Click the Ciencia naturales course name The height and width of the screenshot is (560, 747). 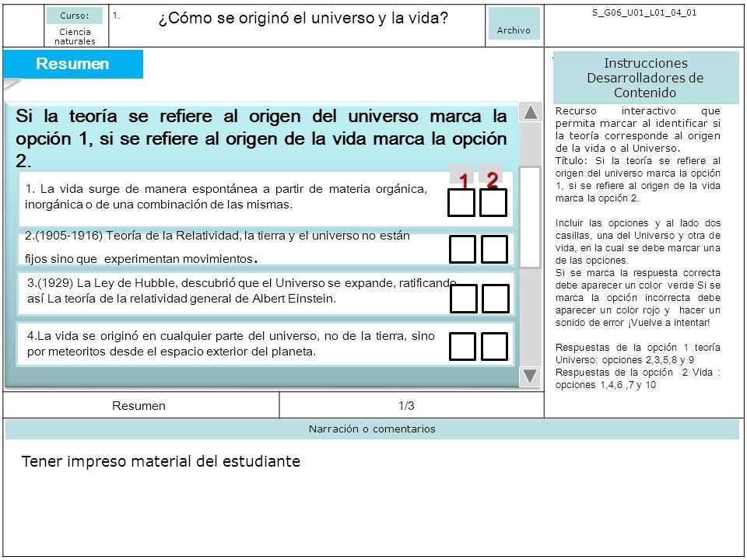pyautogui.click(x=75, y=37)
